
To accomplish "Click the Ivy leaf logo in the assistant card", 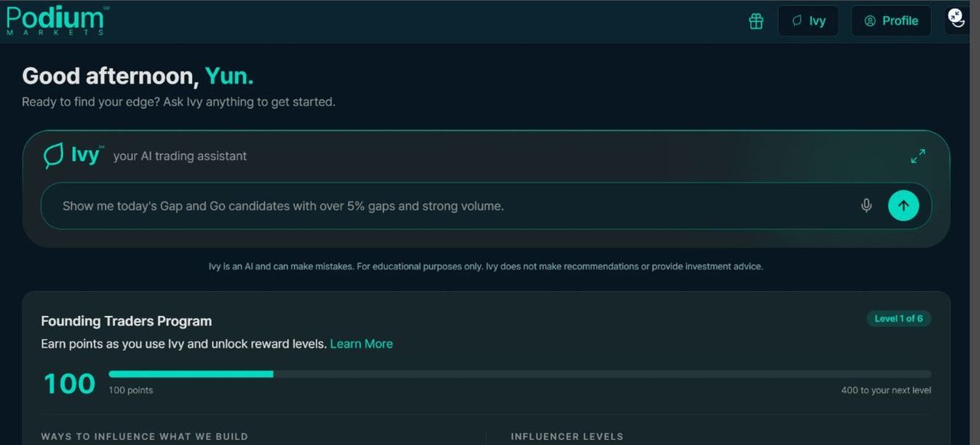I will pos(53,156).
